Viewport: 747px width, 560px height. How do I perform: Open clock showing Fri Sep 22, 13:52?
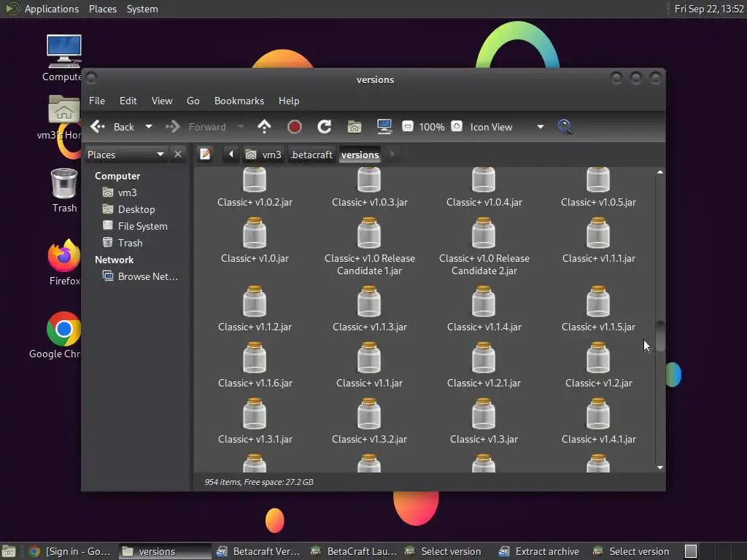click(x=709, y=9)
